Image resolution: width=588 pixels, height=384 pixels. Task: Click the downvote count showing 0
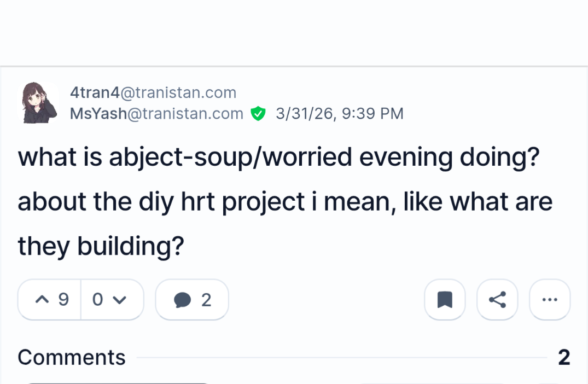pos(98,300)
